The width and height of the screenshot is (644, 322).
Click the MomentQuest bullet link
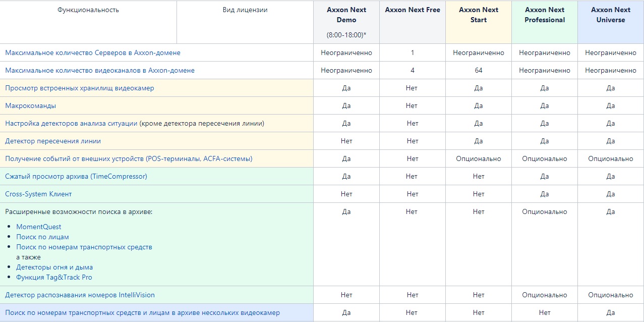coord(39,227)
